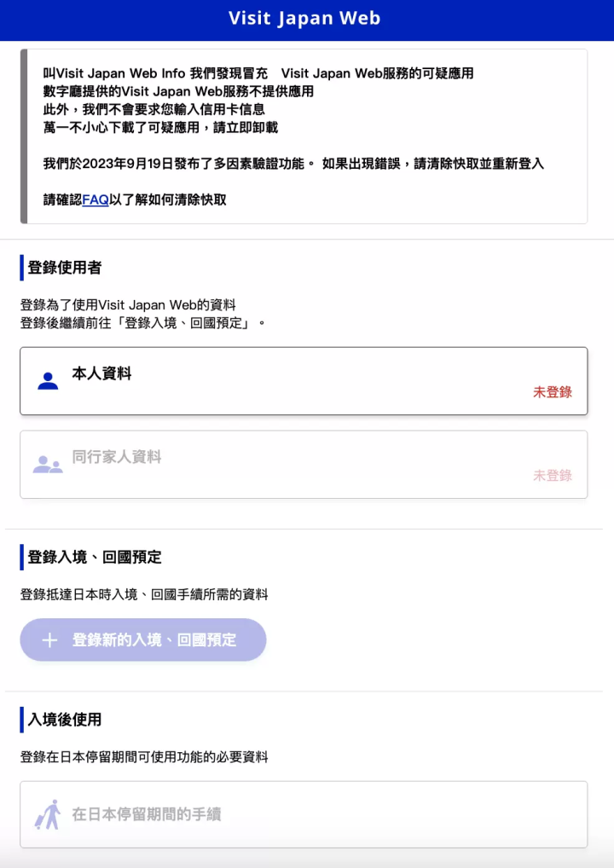
Task: Click red 未登錄 status on 本人資料
Action: (x=552, y=392)
